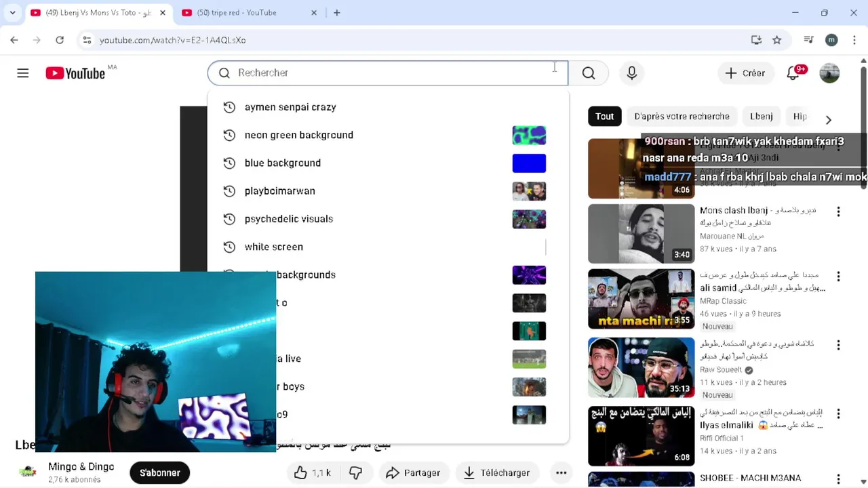Open the Mingo & Dingo channel name

coord(81,467)
